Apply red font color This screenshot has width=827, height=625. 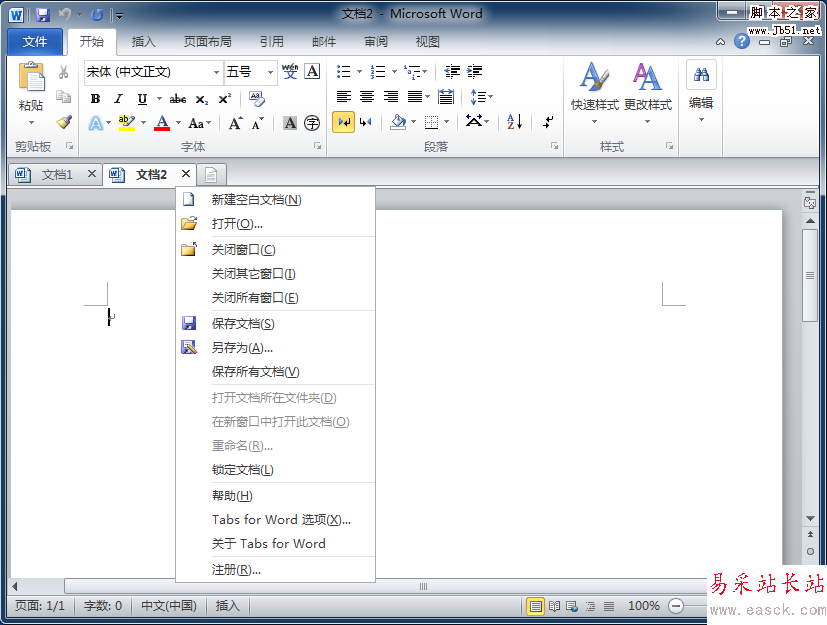coord(162,123)
